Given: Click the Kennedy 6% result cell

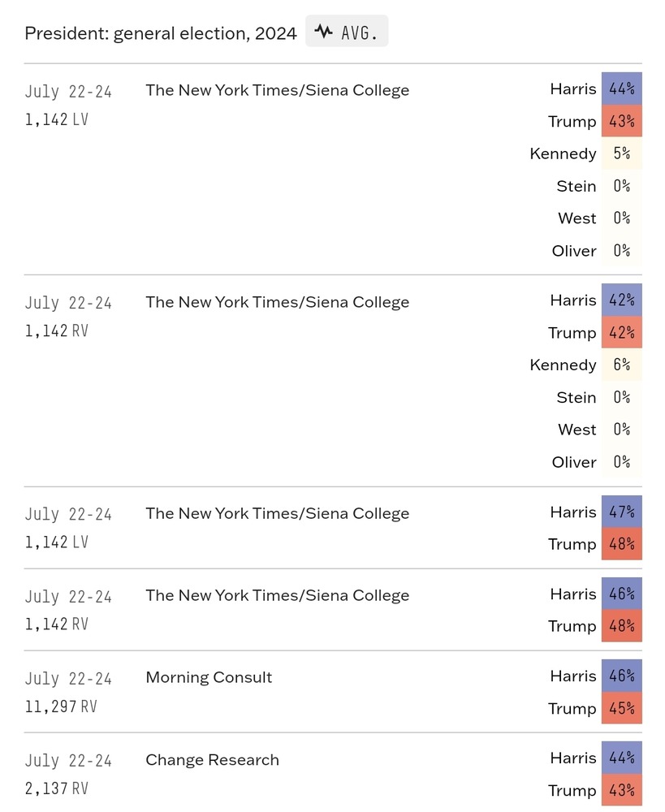Looking at the screenshot, I should [x=621, y=365].
